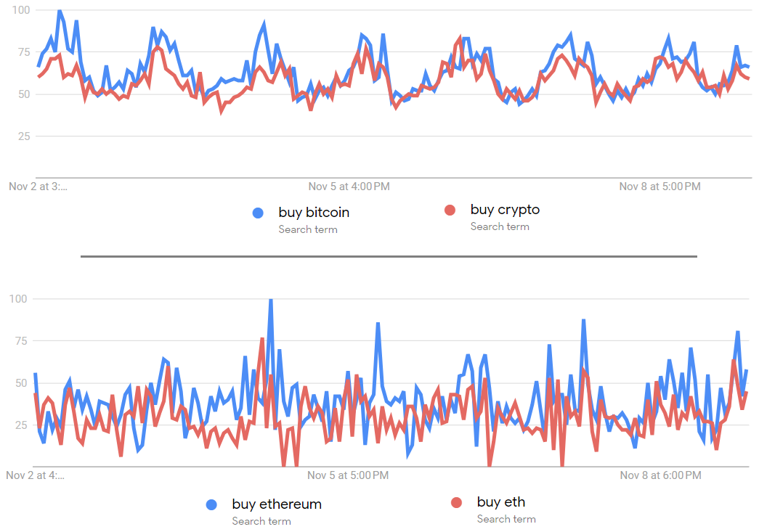Image resolution: width=759 pixels, height=532 pixels.
Task: Select the buy eth legend label
Action: pos(501,502)
